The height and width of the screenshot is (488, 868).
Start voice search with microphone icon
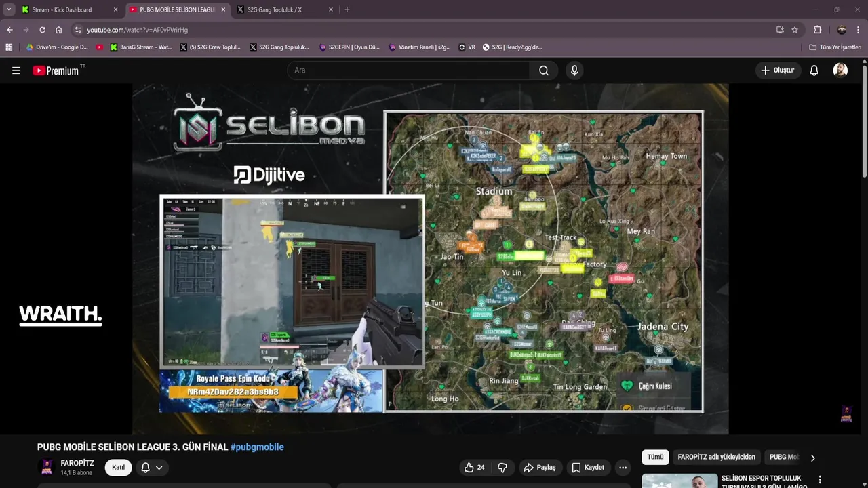pyautogui.click(x=574, y=70)
